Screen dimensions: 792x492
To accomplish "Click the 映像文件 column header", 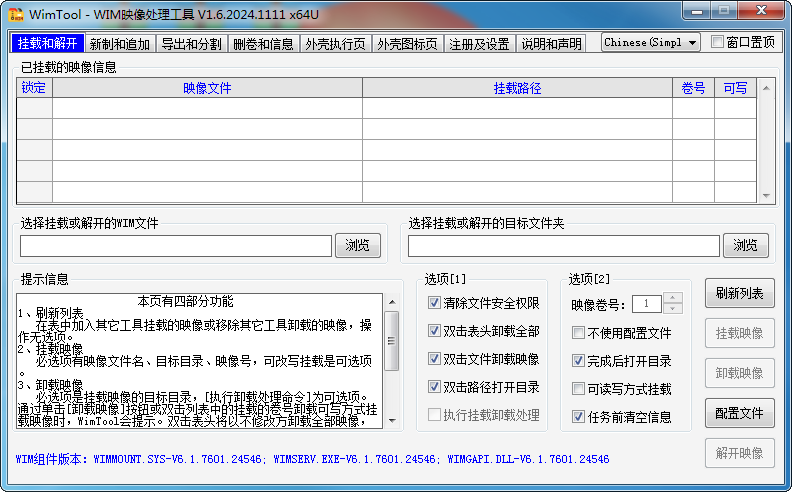I will tap(207, 88).
